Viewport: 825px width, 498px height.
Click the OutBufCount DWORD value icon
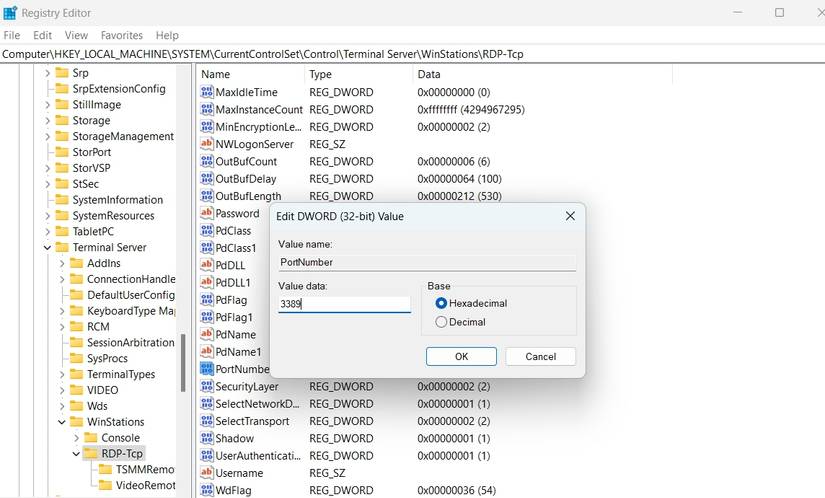[207, 161]
